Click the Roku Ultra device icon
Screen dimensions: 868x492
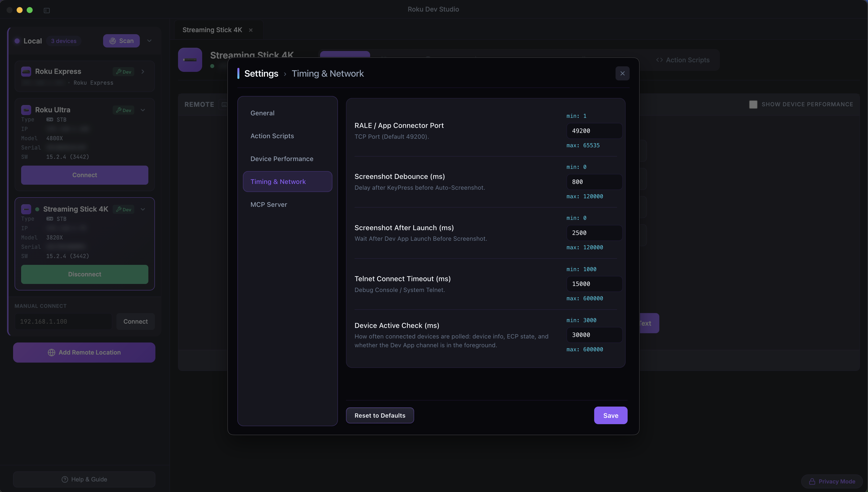(x=26, y=110)
